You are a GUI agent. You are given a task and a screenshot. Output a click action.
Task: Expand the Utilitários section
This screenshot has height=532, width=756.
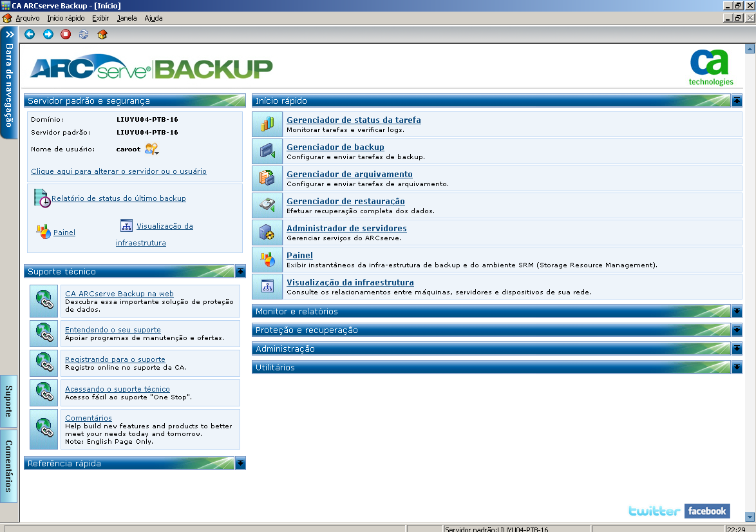click(x=736, y=367)
